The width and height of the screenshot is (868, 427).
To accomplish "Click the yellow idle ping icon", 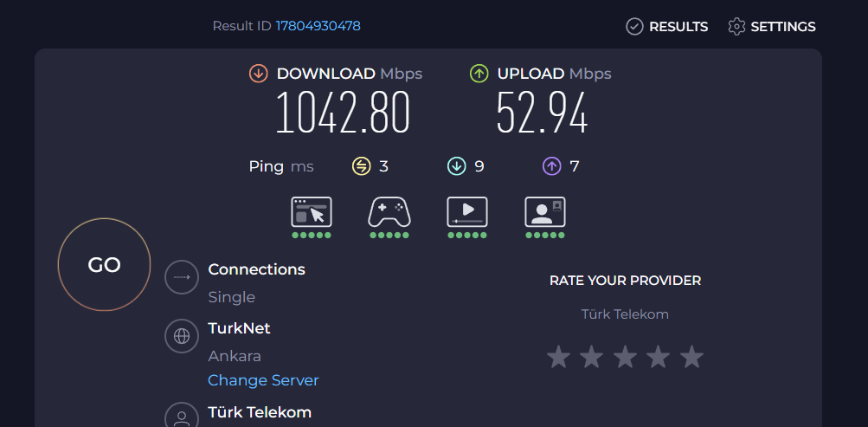I will (x=362, y=166).
